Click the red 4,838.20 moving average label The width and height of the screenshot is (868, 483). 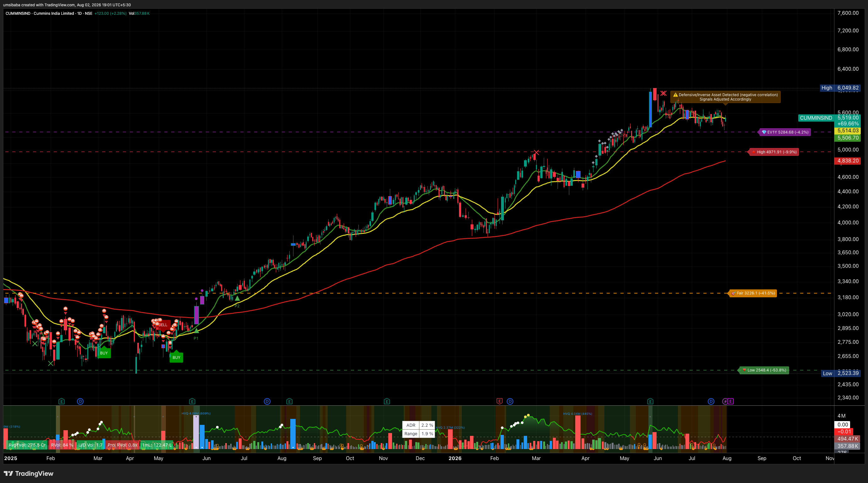pyautogui.click(x=848, y=161)
